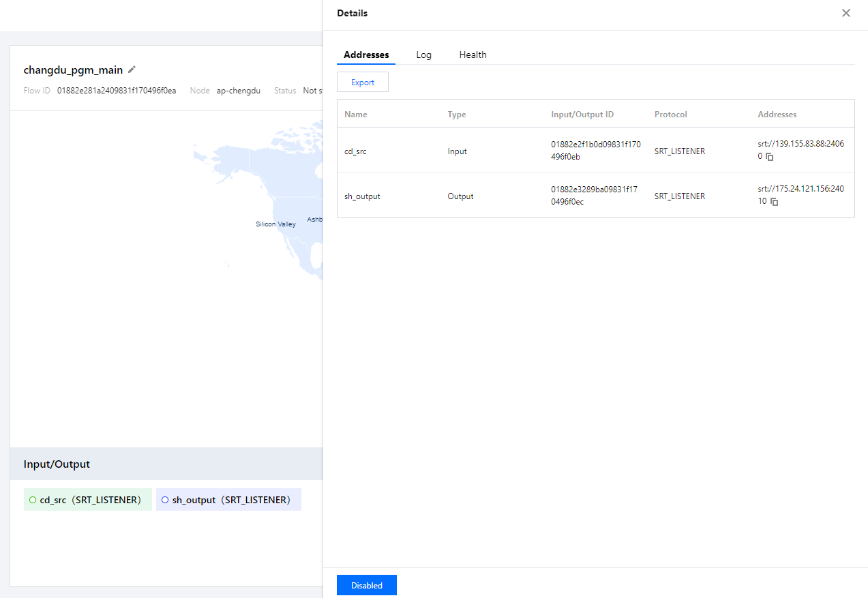
Task: Click the Protocol column header
Action: (x=670, y=115)
